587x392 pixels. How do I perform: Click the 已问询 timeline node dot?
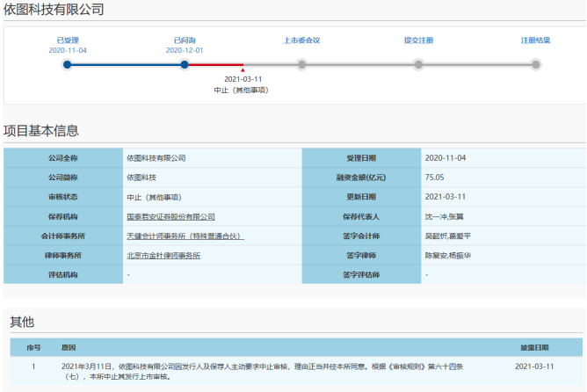(185, 65)
